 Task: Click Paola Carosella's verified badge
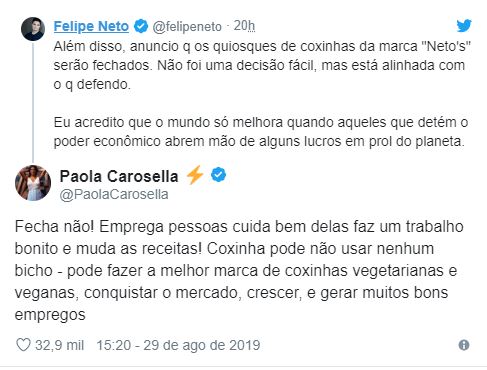click(218, 175)
